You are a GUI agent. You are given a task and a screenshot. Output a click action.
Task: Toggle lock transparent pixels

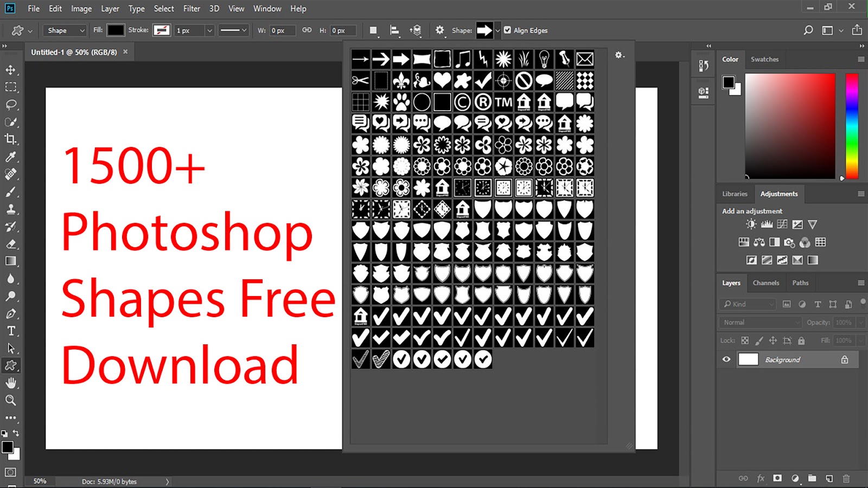(745, 341)
